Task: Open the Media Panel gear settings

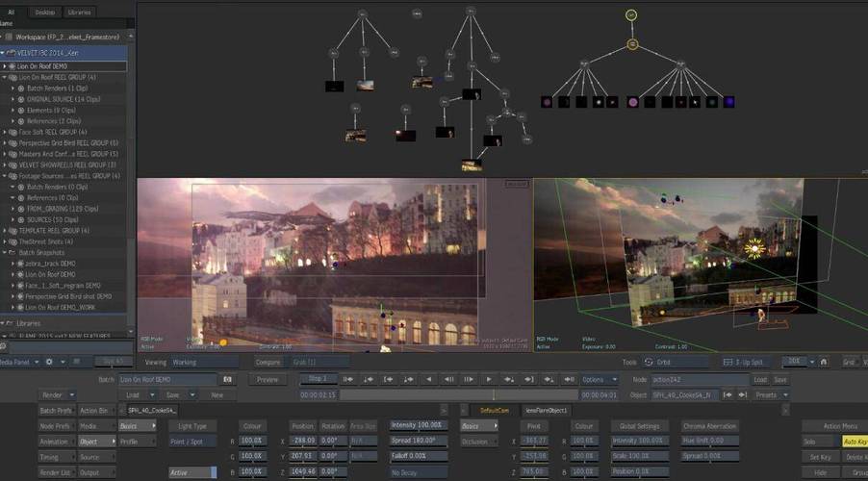Action: [x=49, y=362]
